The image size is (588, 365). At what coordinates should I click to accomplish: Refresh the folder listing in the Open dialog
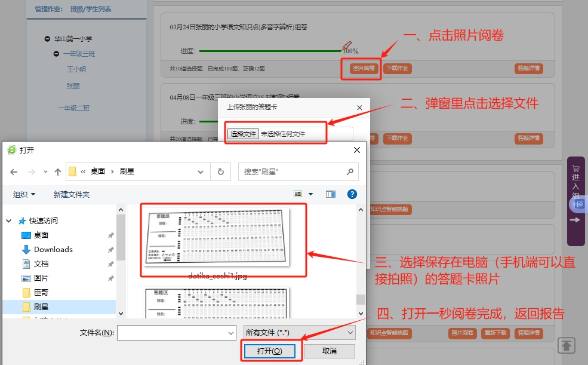click(x=220, y=171)
